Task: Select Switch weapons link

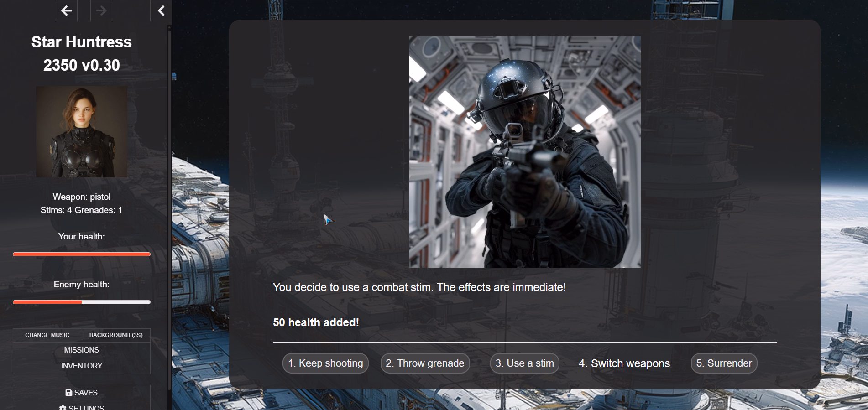Action: coord(624,363)
